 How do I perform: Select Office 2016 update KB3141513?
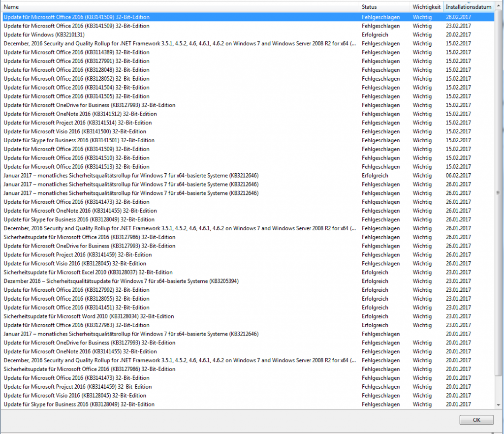pyautogui.click(x=248, y=167)
